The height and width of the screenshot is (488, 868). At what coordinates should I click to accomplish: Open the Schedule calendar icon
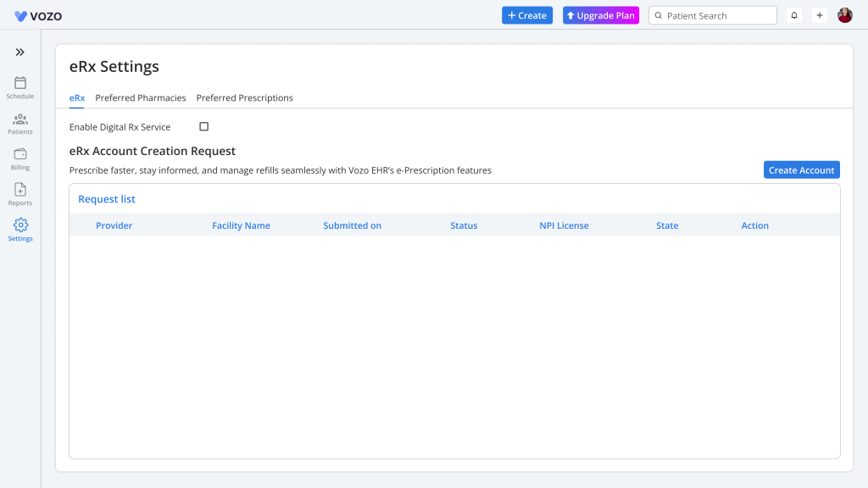click(x=20, y=83)
